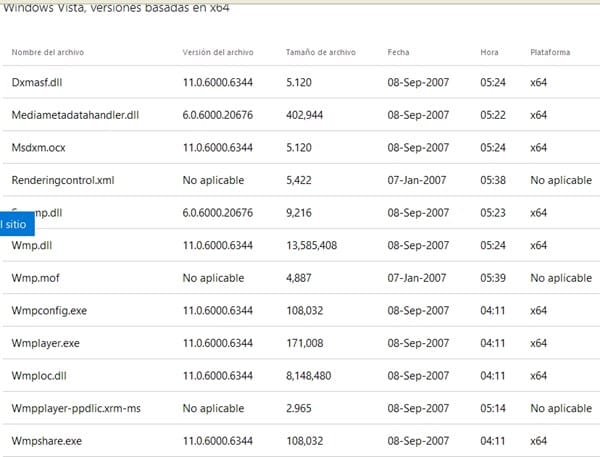Click the 'Fecha' column header
Image resolution: width=600 pixels, height=457 pixels.
point(398,52)
